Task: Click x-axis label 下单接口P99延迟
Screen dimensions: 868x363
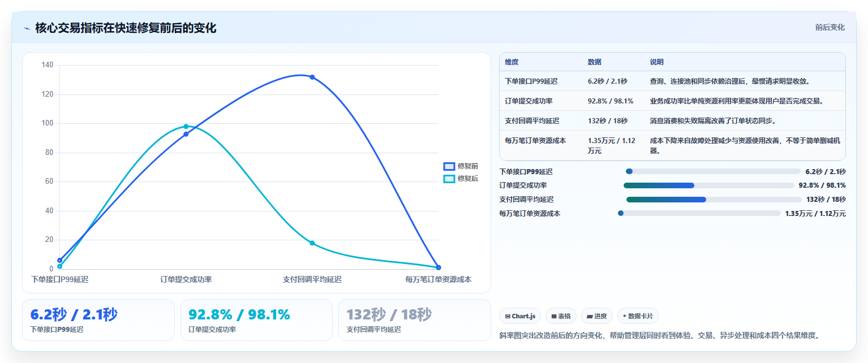Action: click(x=59, y=279)
